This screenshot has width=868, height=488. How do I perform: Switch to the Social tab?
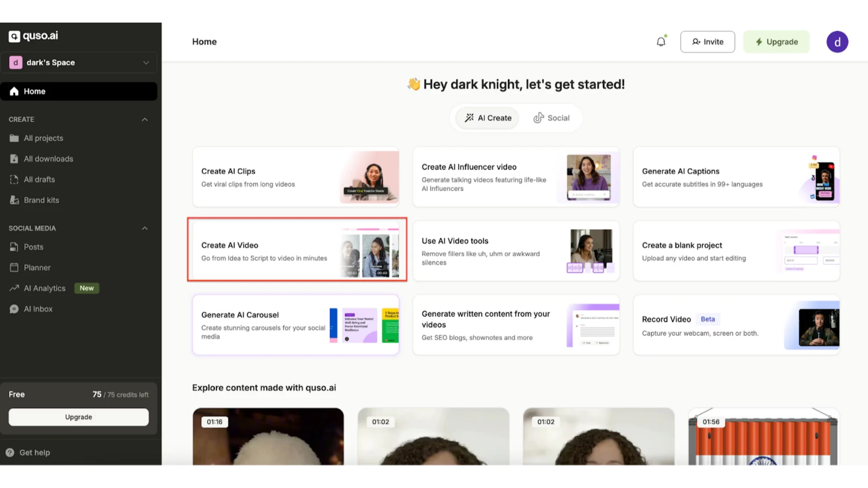[x=551, y=118]
